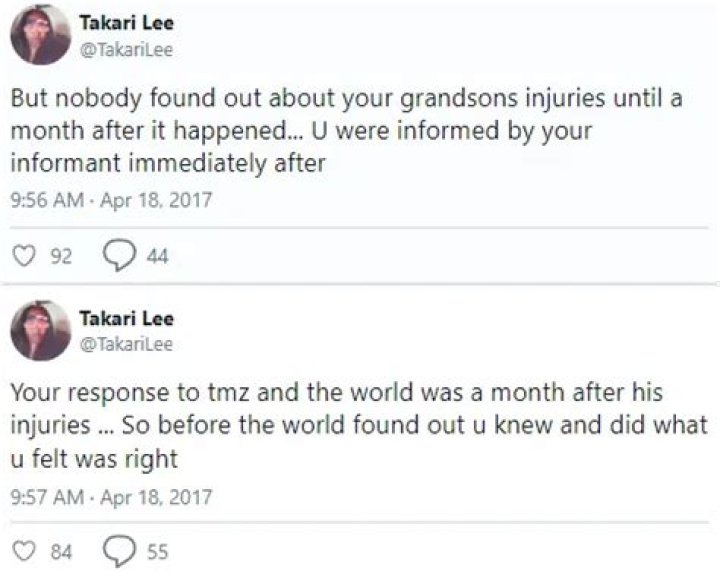View the 92 likes count
720x574 pixels.
point(61,258)
